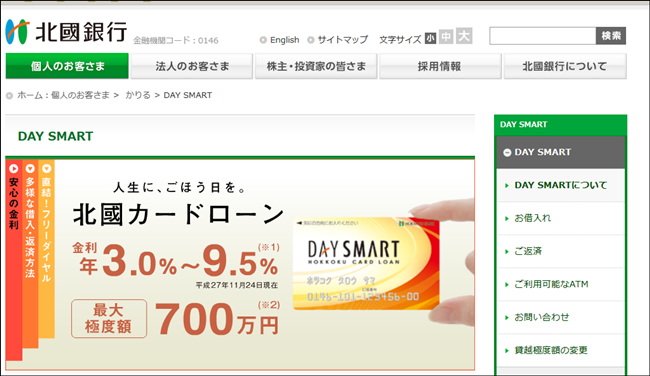Open お問い合わせ in sidebar
This screenshot has height=376, width=650.
(x=561, y=318)
